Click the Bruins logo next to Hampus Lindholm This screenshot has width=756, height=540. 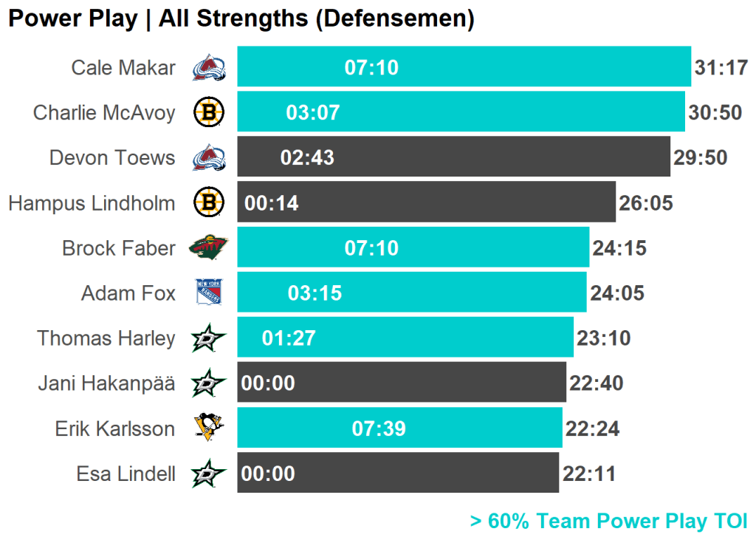click(x=209, y=202)
